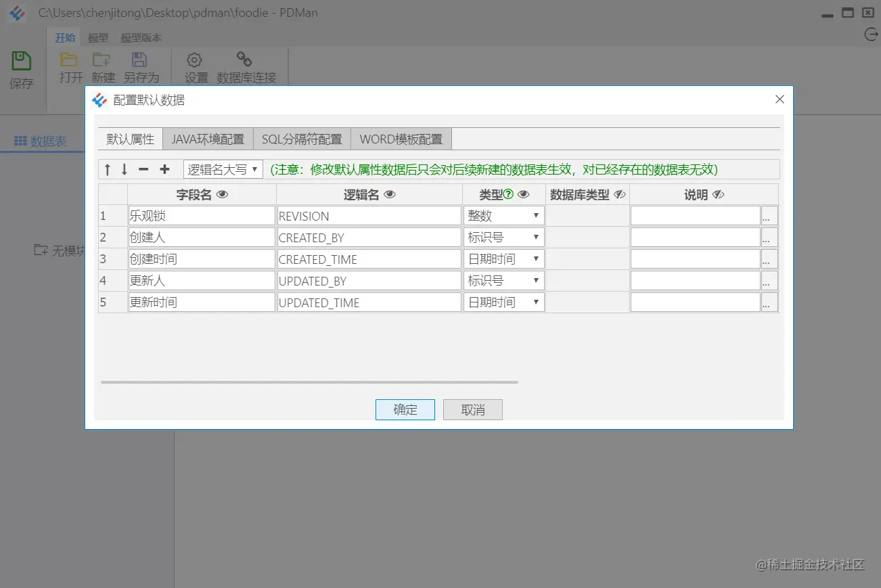Toggle visibility eye for 逻辑名 column
The width and height of the screenshot is (881, 588).
pos(390,195)
